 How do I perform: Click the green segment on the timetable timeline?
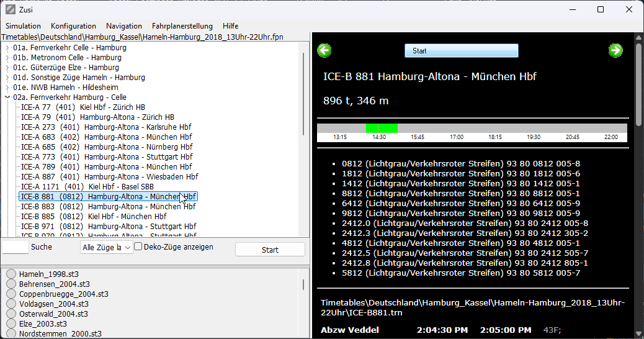click(382, 128)
